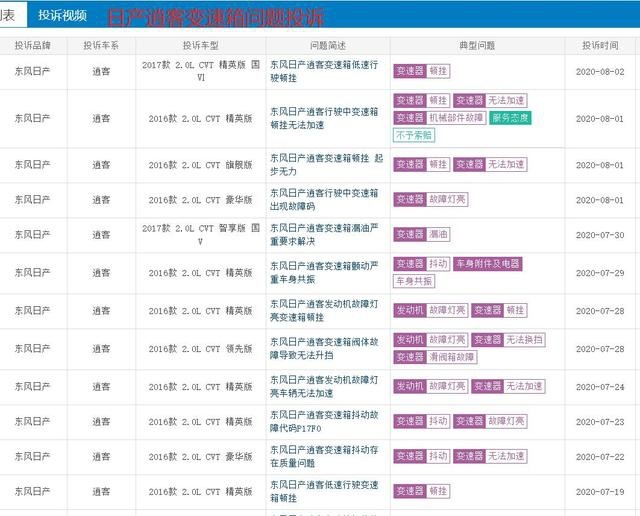640x516 pixels.
Task: Click the date 2020-07-29
Action: 600,273
